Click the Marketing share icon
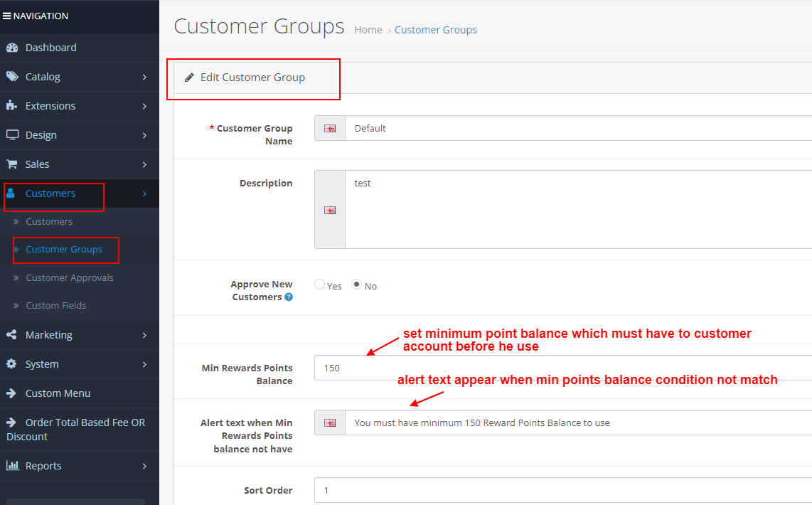Image resolution: width=812 pixels, height=505 pixels. pyautogui.click(x=12, y=335)
